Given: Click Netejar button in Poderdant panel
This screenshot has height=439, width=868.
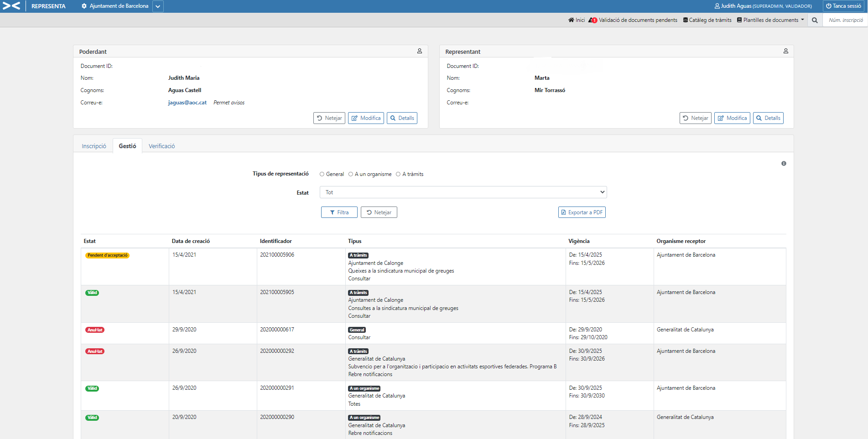Looking at the screenshot, I should 329,118.
